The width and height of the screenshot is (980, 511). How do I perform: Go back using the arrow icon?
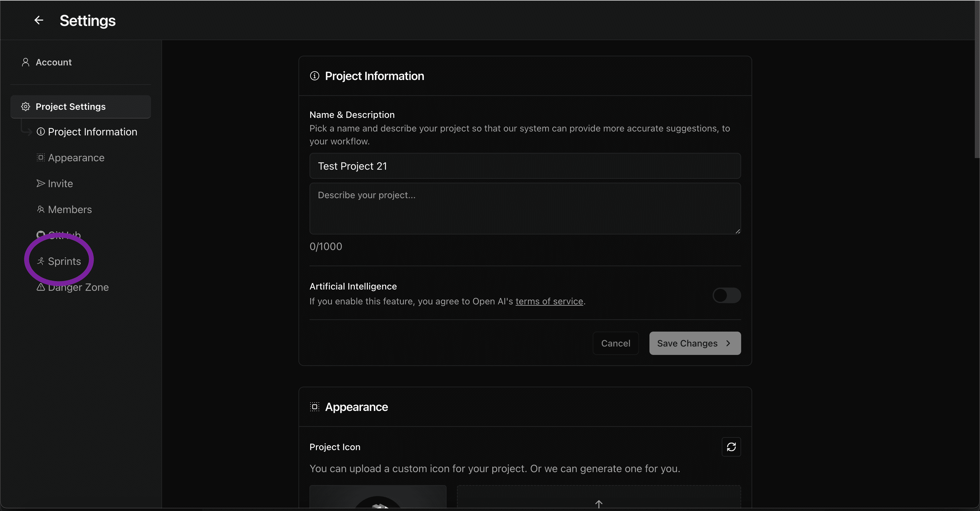39,20
